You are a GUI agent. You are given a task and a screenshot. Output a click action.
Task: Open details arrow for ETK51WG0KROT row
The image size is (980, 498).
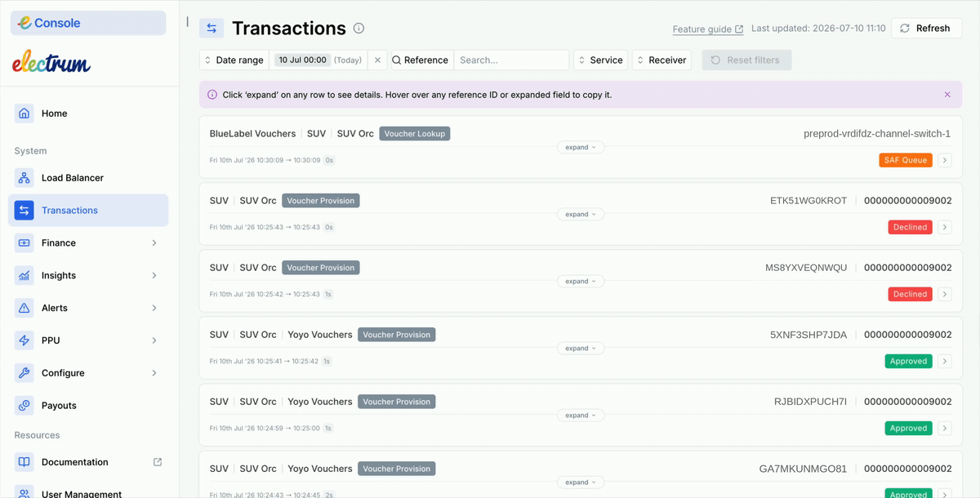(x=945, y=228)
